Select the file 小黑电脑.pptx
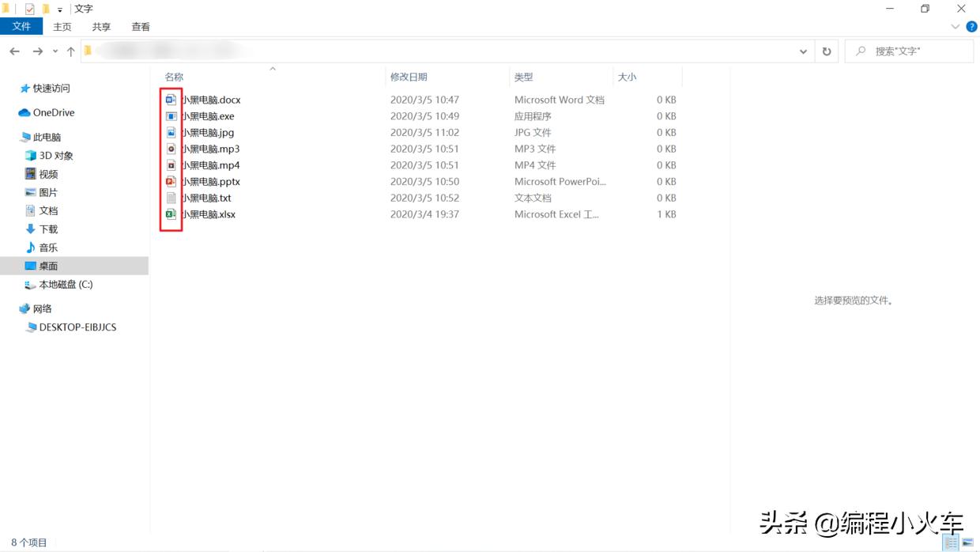The height and width of the screenshot is (552, 980). click(x=210, y=181)
